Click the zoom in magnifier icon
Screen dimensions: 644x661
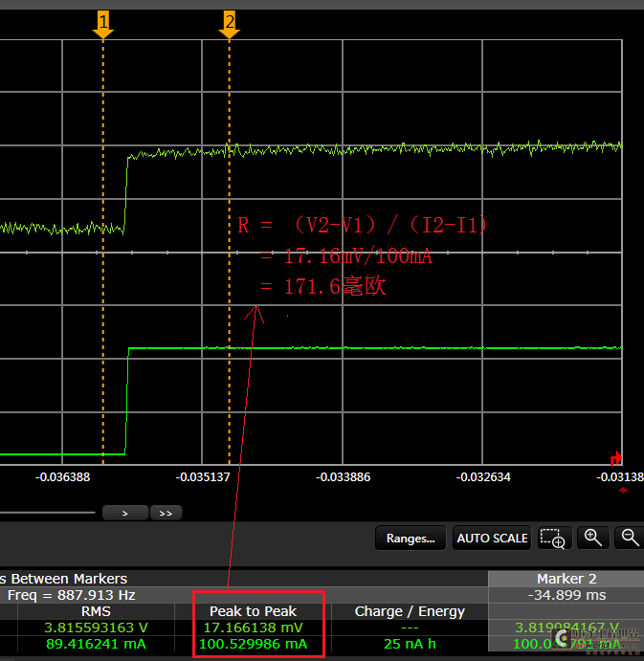pos(593,538)
